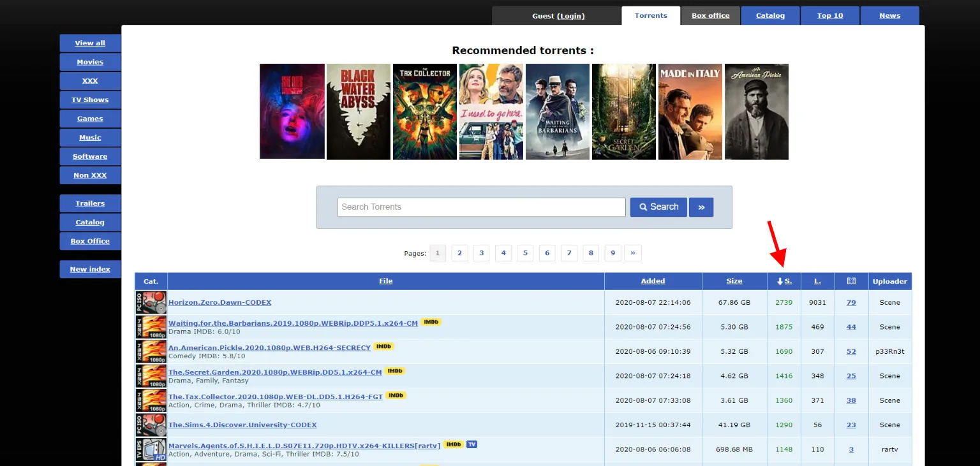Click the first red-blue horror movie poster

292,112
